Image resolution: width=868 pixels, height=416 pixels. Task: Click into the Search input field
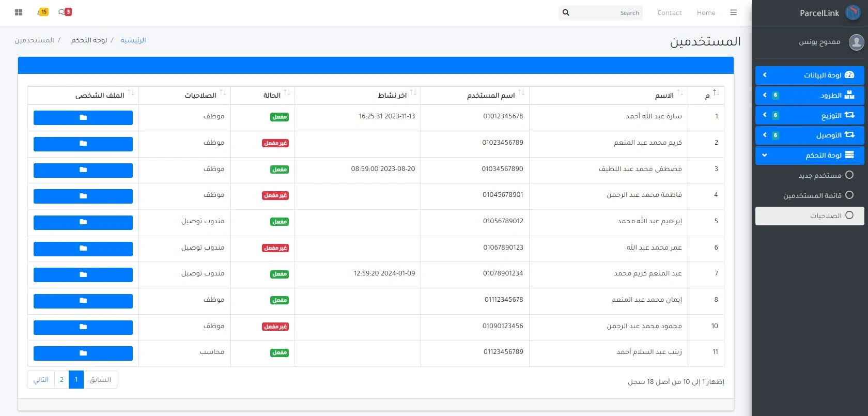(x=608, y=13)
